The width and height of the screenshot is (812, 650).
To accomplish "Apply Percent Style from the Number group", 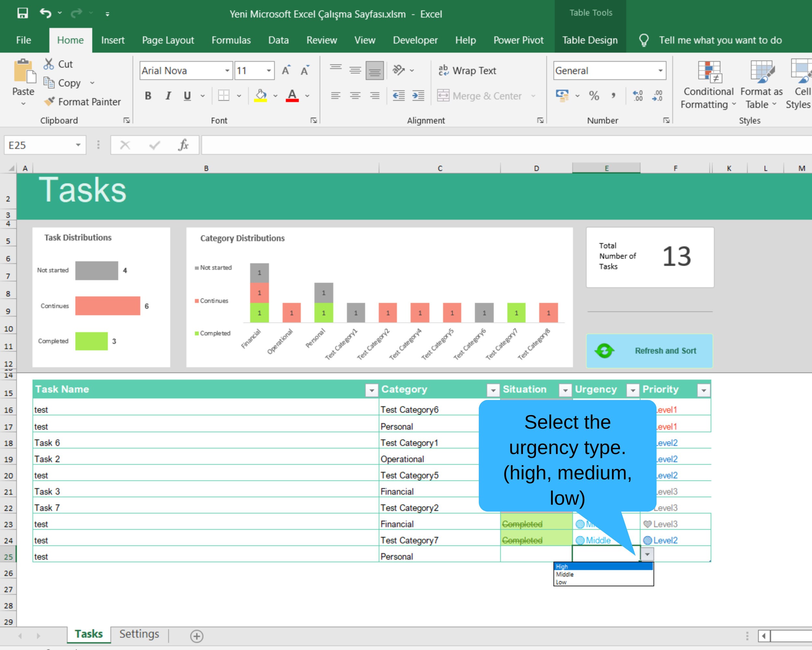I will pyautogui.click(x=595, y=96).
